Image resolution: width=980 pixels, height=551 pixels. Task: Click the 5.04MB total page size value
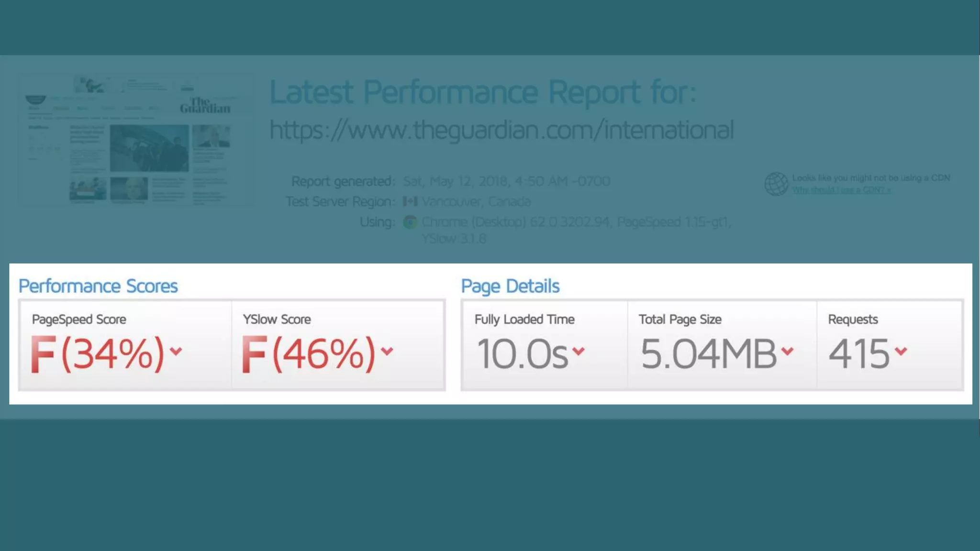click(x=708, y=354)
